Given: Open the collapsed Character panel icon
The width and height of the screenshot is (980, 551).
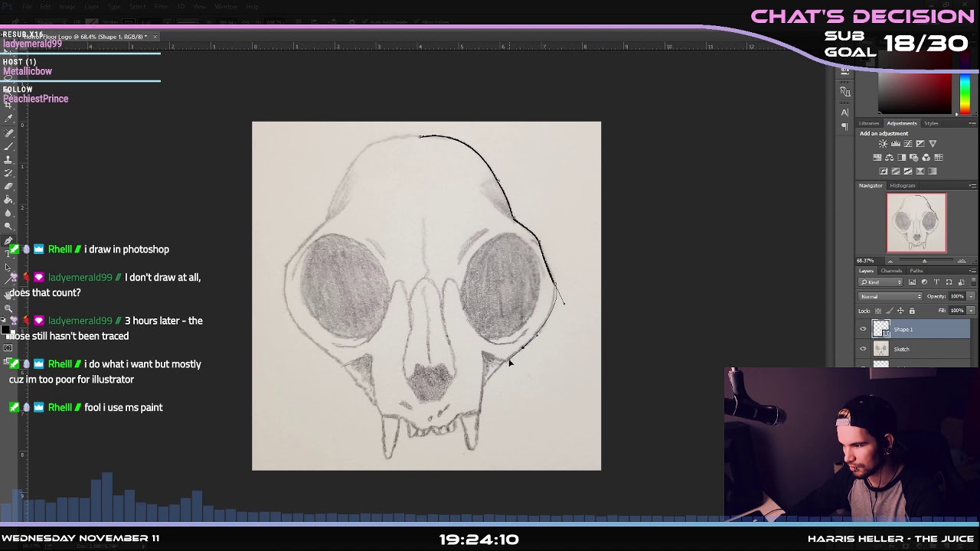Looking at the screenshot, I should point(844,112).
